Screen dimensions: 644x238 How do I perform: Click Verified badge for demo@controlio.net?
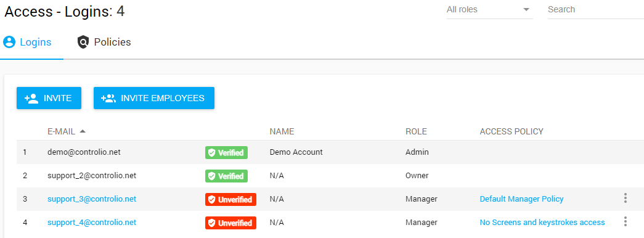tap(226, 152)
